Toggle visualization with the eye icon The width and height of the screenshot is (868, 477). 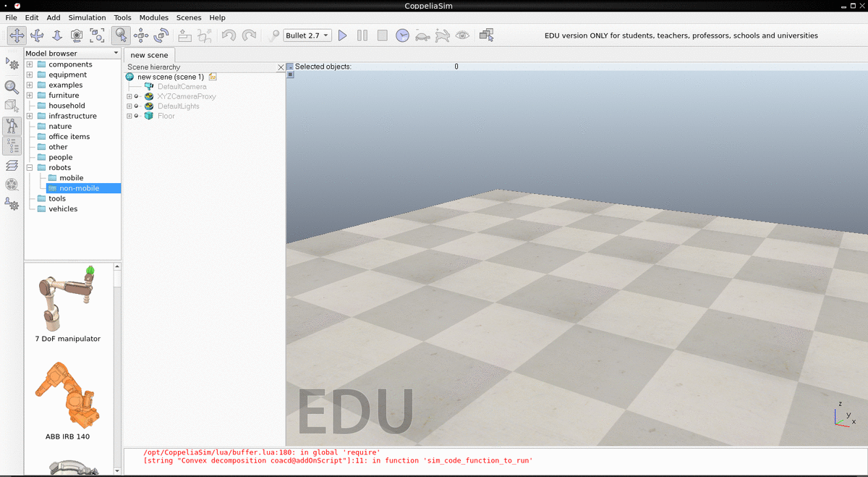pyautogui.click(x=462, y=35)
